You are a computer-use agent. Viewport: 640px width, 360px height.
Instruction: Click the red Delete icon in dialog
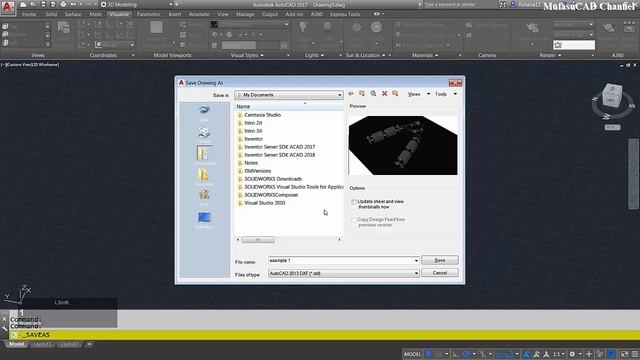[x=384, y=94]
